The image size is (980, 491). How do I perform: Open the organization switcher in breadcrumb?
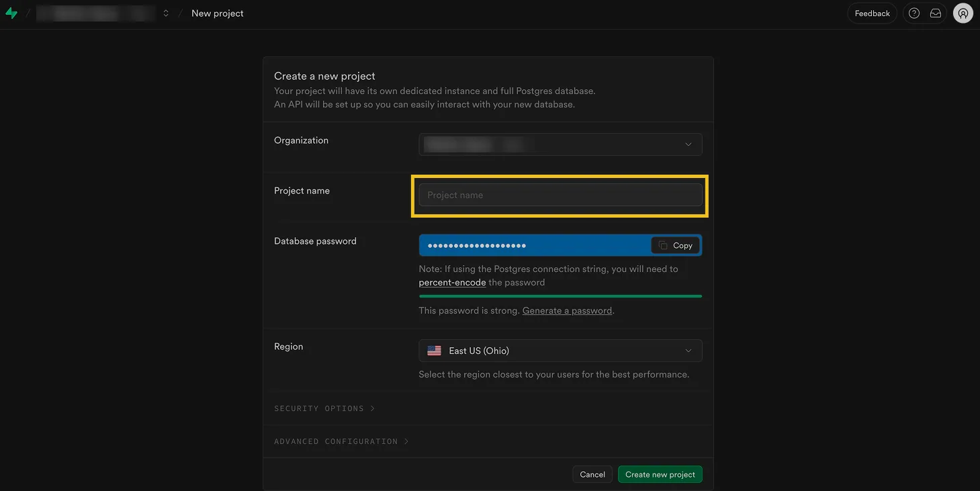(166, 13)
